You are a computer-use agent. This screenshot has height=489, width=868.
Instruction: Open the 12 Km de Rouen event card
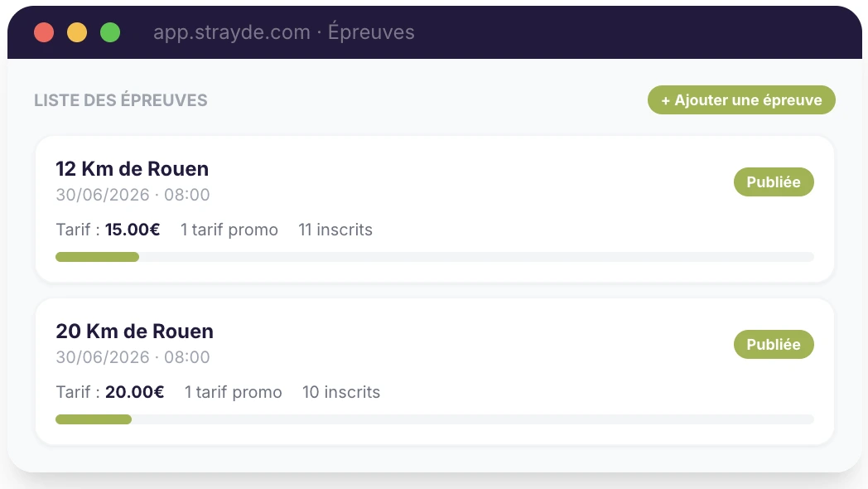click(132, 168)
